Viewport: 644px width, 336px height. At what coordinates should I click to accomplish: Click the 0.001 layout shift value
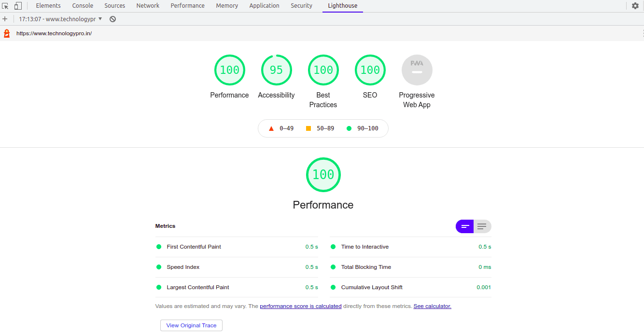484,287
